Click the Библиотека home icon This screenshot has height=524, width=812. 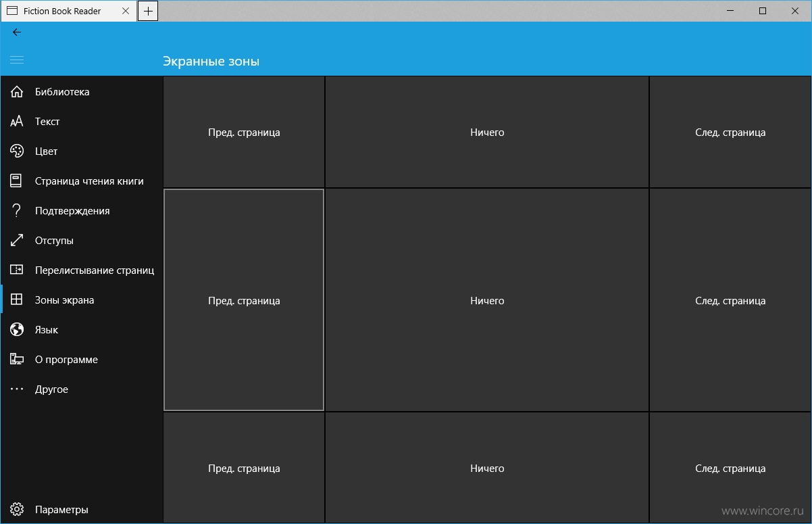[x=17, y=92]
